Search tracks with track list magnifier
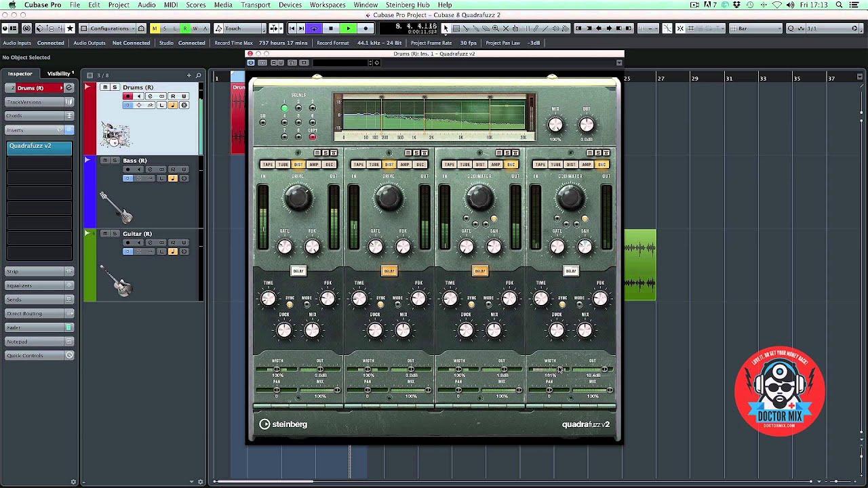The width and height of the screenshot is (868, 488). coord(198,75)
